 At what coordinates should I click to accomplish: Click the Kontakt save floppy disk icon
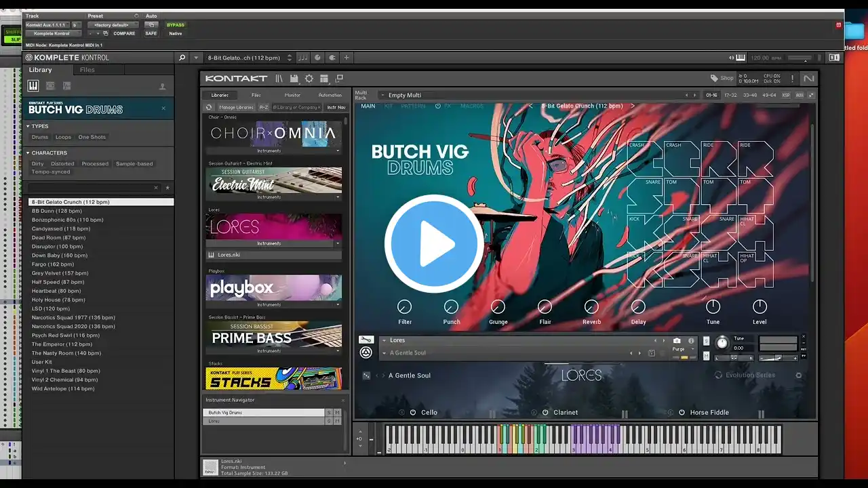[x=294, y=79]
